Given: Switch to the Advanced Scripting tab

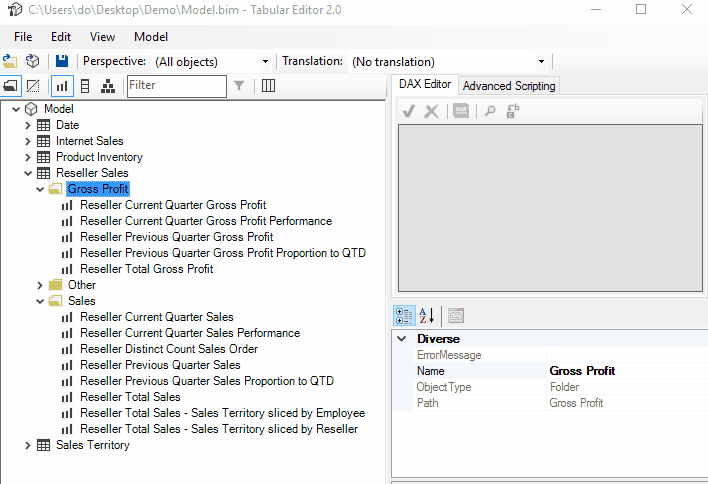Looking at the screenshot, I should tap(509, 86).
